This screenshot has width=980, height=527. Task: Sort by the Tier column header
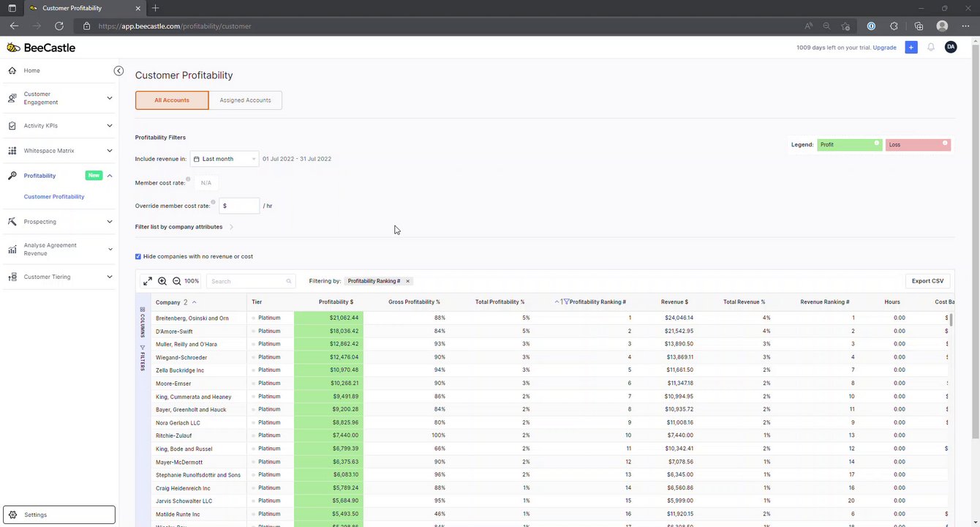click(x=257, y=302)
